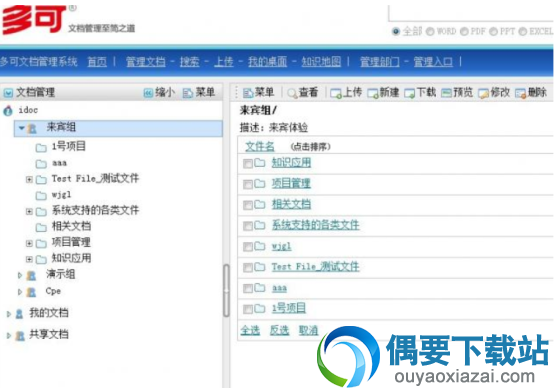Viewport: 560px width, 388px height.
Task: Expand the 演示组 group
Action: click(20, 275)
